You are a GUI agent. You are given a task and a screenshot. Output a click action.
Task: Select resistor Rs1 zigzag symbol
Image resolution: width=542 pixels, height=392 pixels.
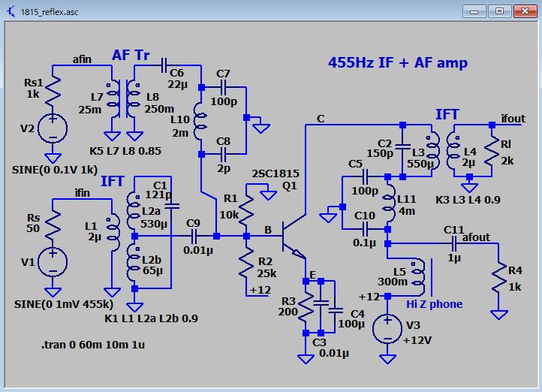coord(53,90)
